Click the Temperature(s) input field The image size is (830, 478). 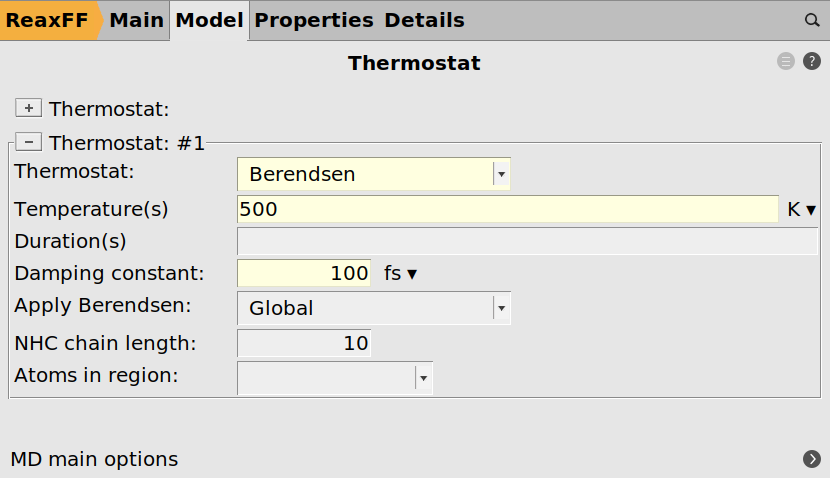507,209
